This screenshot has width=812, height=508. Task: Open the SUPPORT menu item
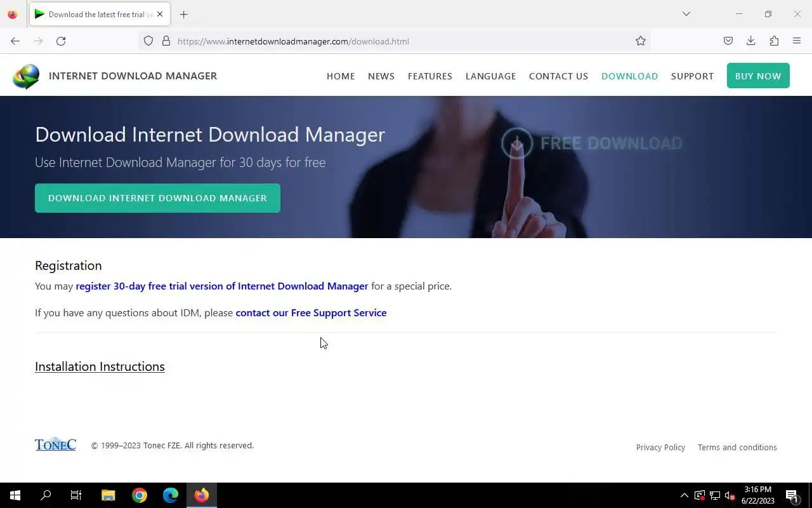pyautogui.click(x=692, y=76)
